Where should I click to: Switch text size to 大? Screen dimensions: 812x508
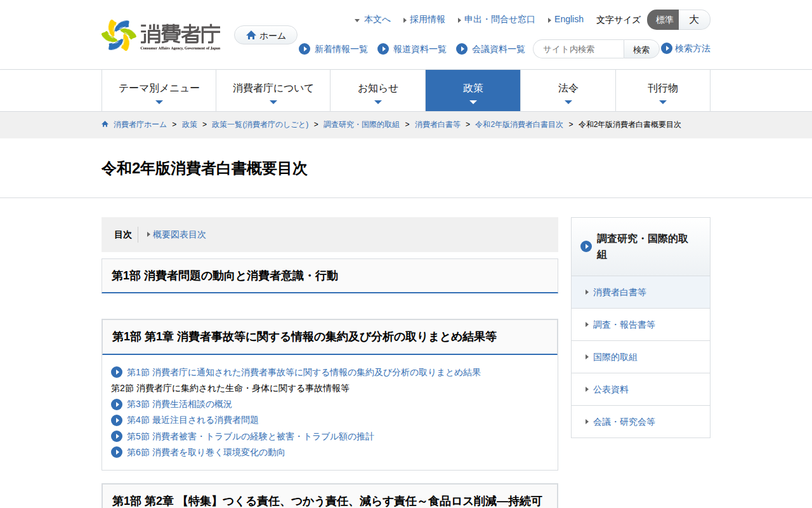tap(694, 20)
